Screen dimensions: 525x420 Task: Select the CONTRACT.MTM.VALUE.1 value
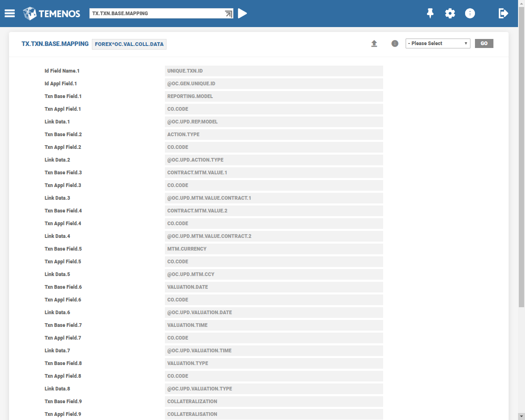tap(274, 173)
